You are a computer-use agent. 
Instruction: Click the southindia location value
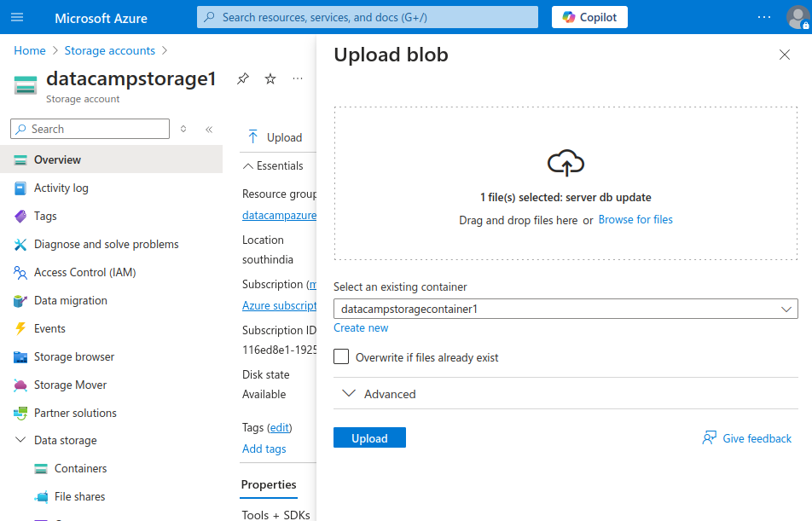268,259
